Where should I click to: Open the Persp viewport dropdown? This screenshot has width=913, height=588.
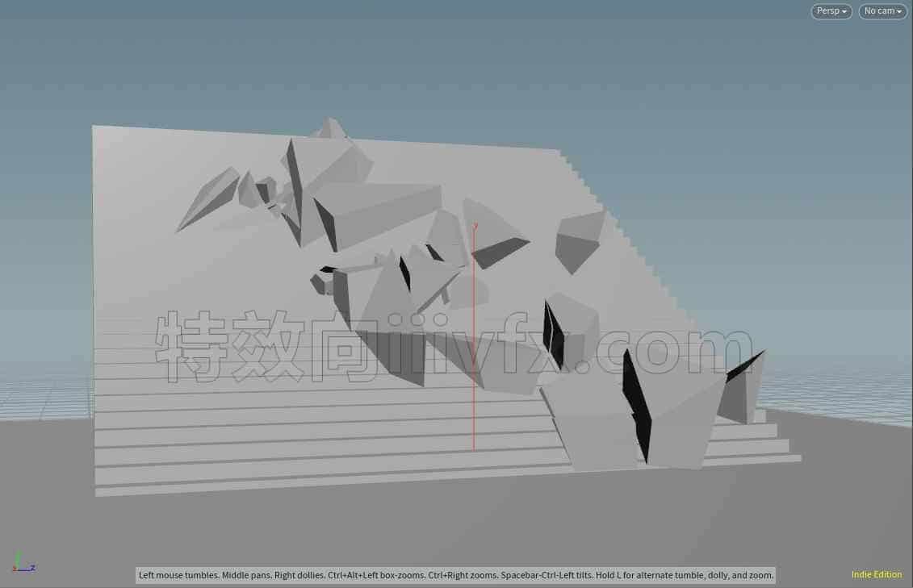pyautogui.click(x=831, y=11)
